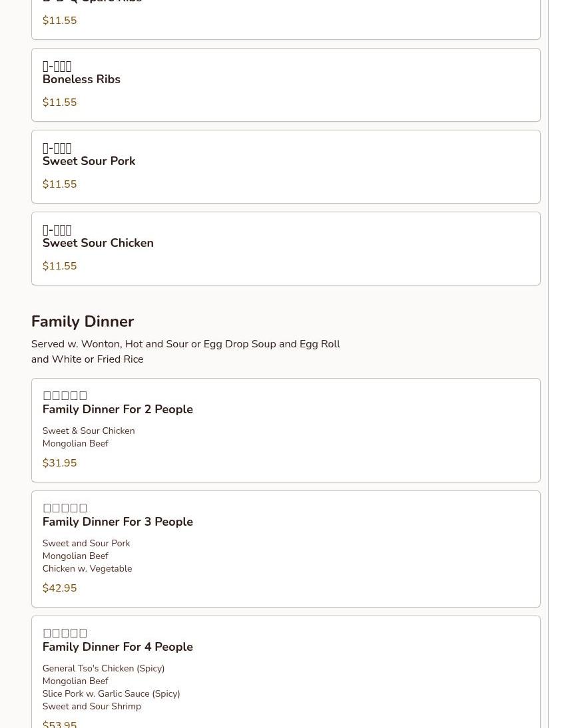This screenshot has width=562, height=728.
Task: Open Family Dinner For 2 People
Action: click(x=117, y=410)
